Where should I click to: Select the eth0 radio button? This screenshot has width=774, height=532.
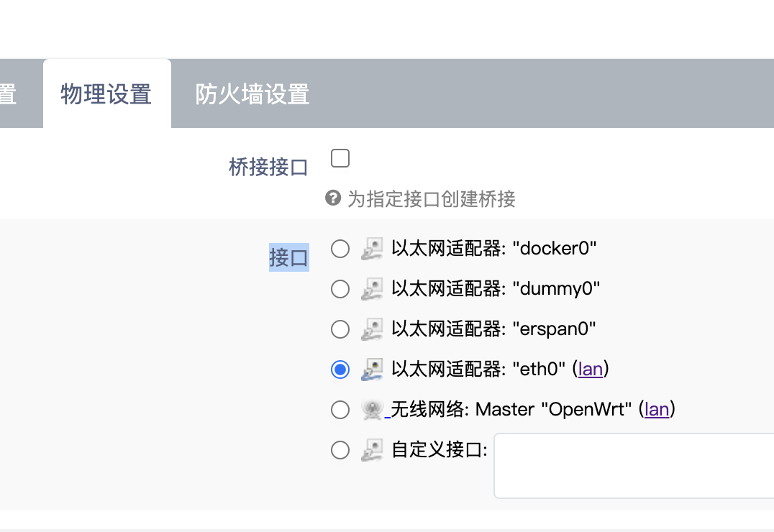tap(340, 370)
